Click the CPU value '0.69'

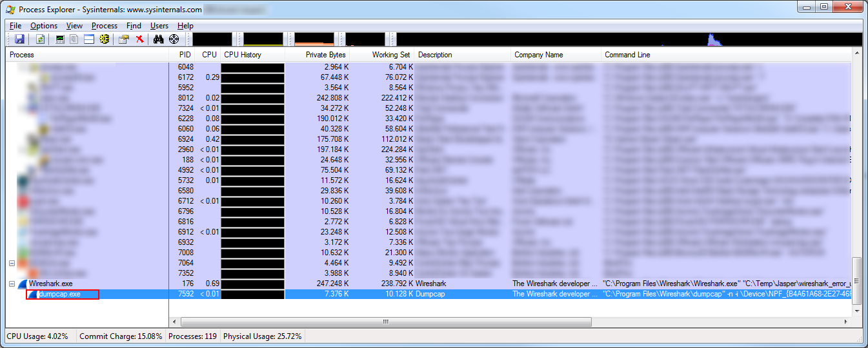point(211,284)
